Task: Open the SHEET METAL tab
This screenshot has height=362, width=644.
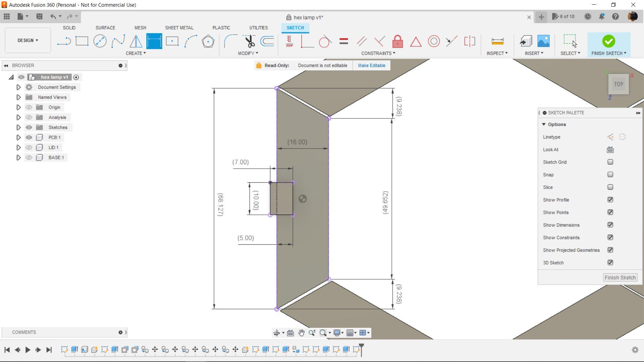Action: 179,28
